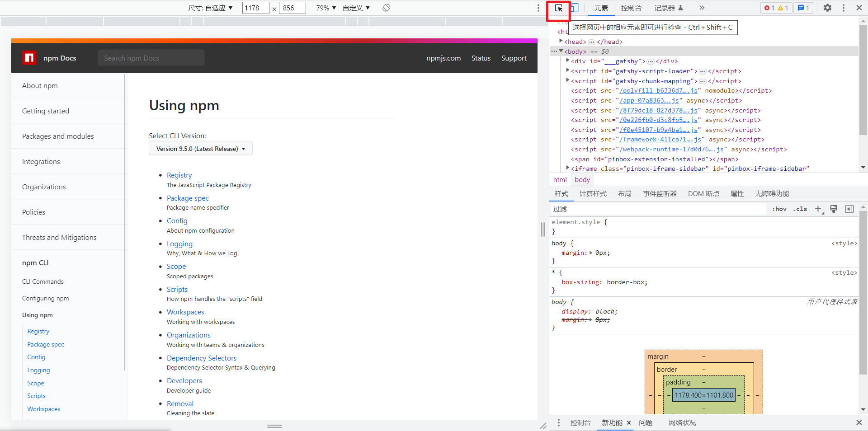Expand the div ___gatsby node
Viewport: 868px width, 431px height.
coord(568,61)
